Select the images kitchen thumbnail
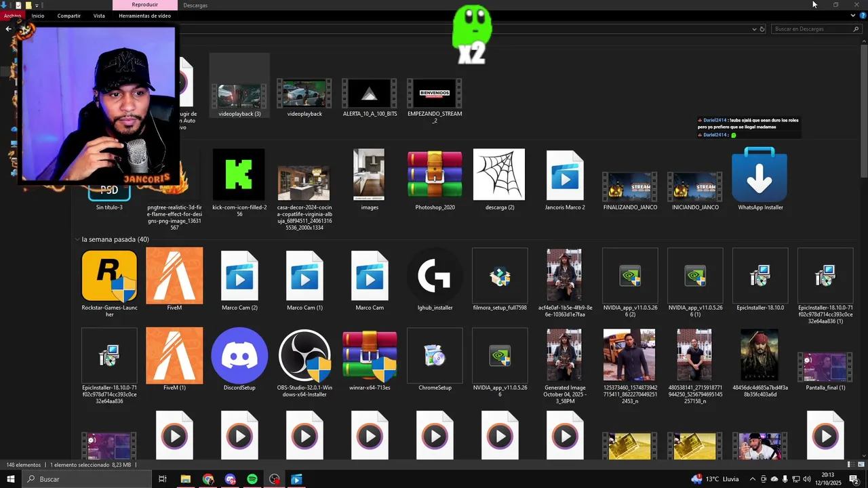The height and width of the screenshot is (488, 868). tap(369, 174)
